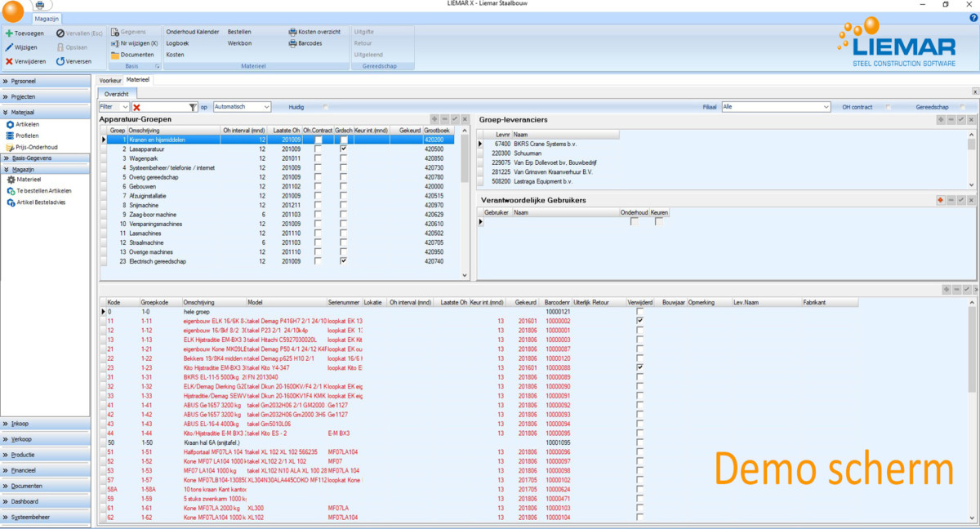The image size is (980, 529).
Task: Open Prijs-Onderhoud in the sidebar
Action: (31, 147)
